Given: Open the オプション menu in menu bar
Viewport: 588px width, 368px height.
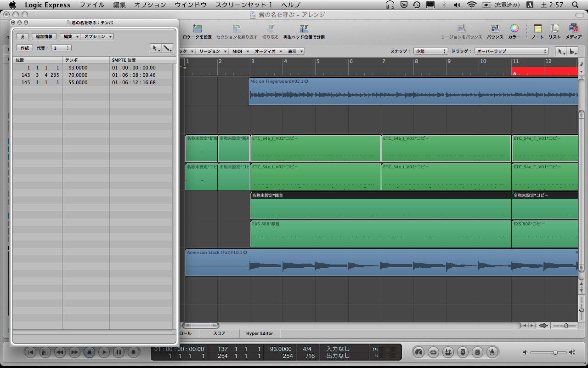Looking at the screenshot, I should coord(150,5).
